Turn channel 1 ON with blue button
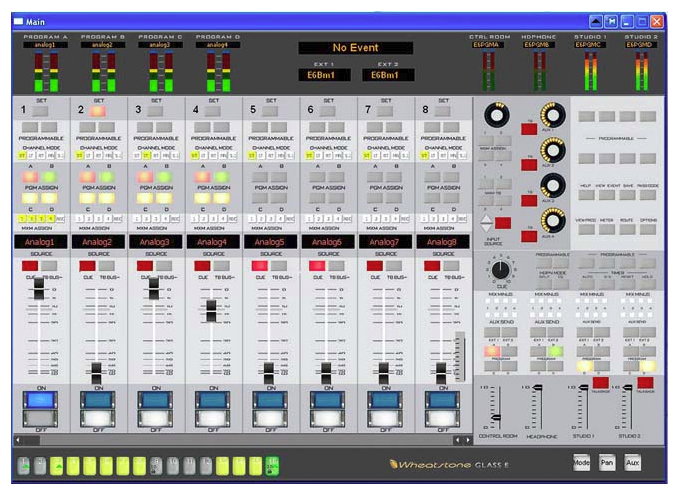 [x=40, y=400]
